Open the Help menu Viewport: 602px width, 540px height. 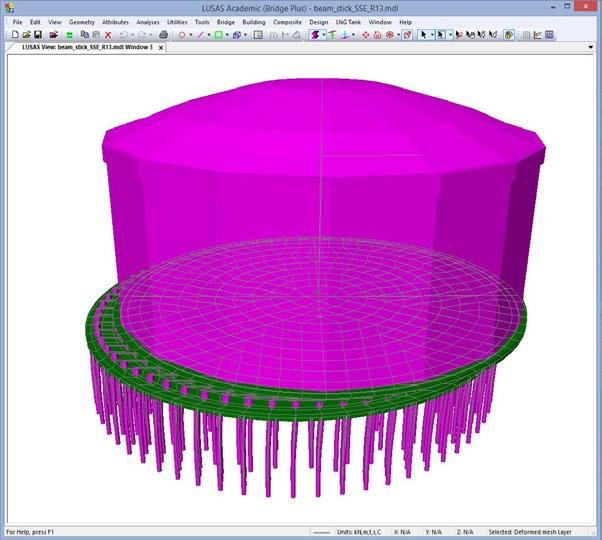[x=405, y=22]
